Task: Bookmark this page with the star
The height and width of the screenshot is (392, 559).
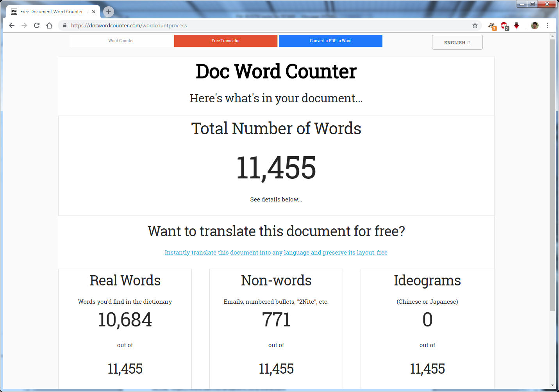Action: pos(475,25)
